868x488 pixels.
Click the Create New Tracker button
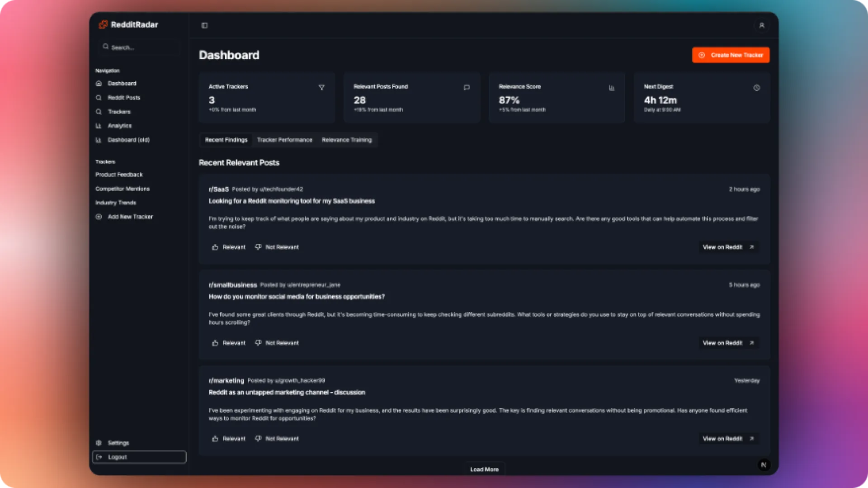731,55
